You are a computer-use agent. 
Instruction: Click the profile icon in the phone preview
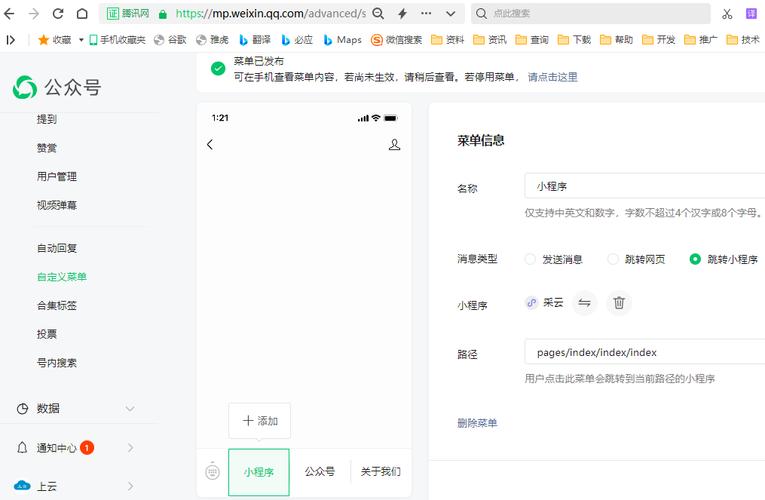394,144
